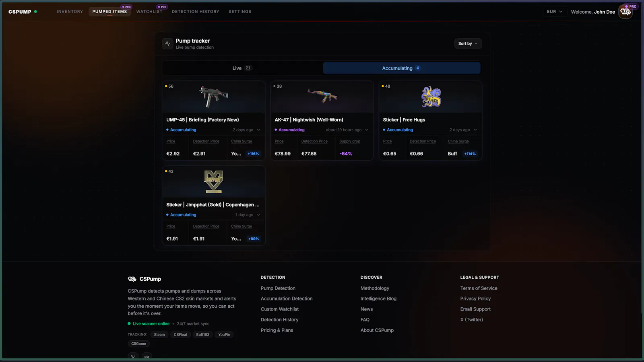Screen dimensions: 644x362
Task: Open the Privacy Policy link
Action: click(475, 299)
